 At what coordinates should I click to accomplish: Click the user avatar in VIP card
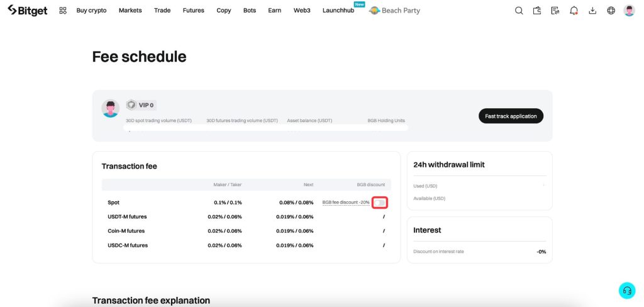(111, 108)
